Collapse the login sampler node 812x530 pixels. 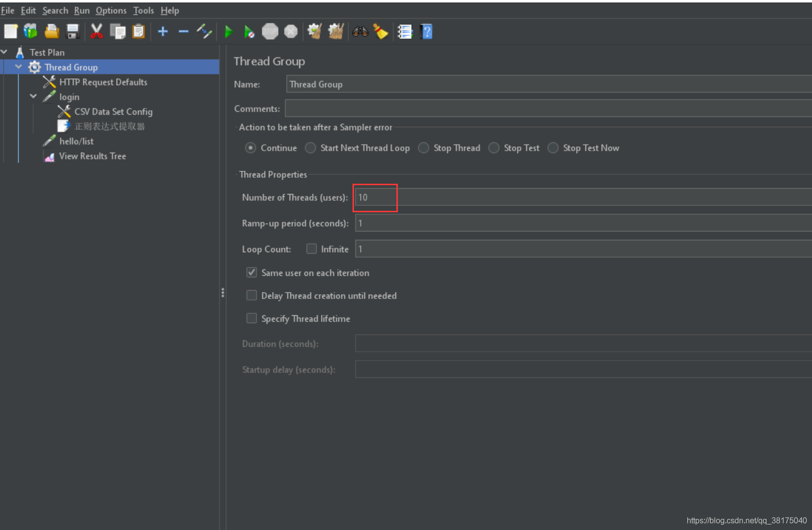[34, 96]
